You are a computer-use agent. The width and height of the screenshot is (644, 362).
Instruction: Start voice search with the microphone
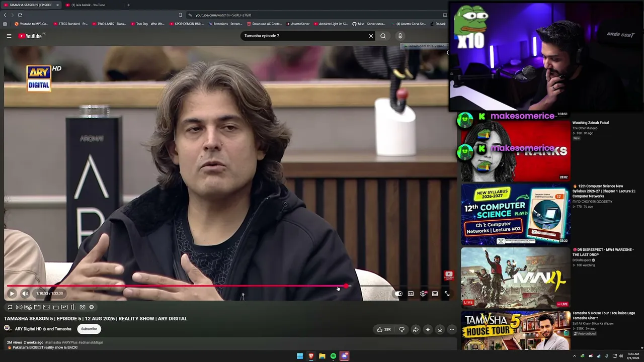(400, 36)
